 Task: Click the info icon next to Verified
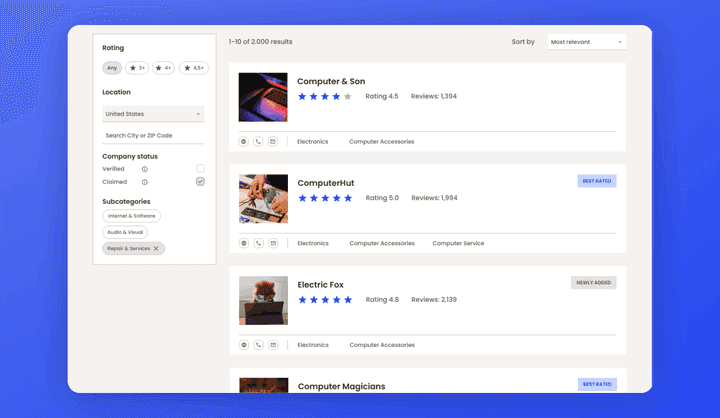[x=145, y=169]
